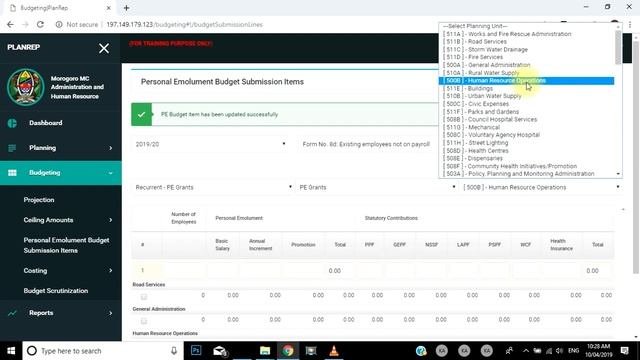Click the Planning list icon

12,148
